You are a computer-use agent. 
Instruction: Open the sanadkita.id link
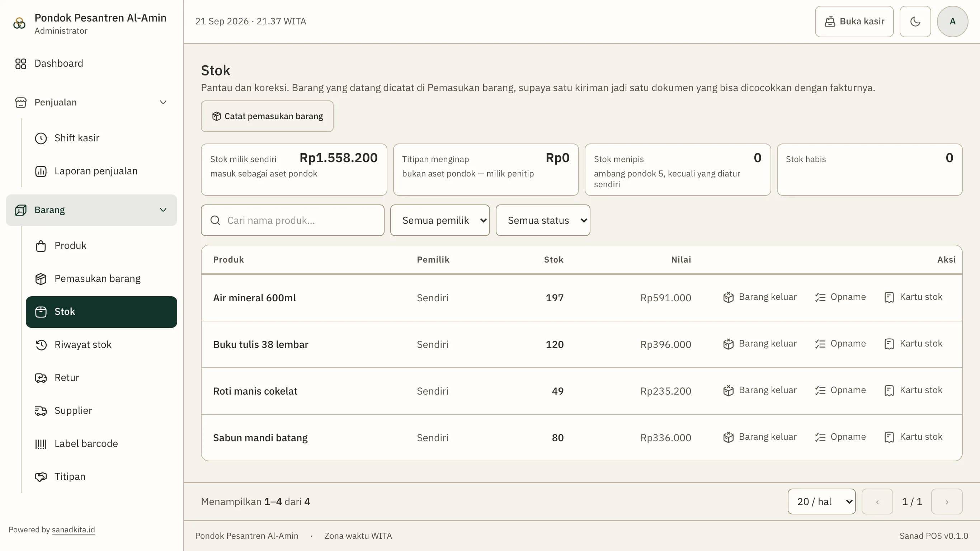(74, 530)
